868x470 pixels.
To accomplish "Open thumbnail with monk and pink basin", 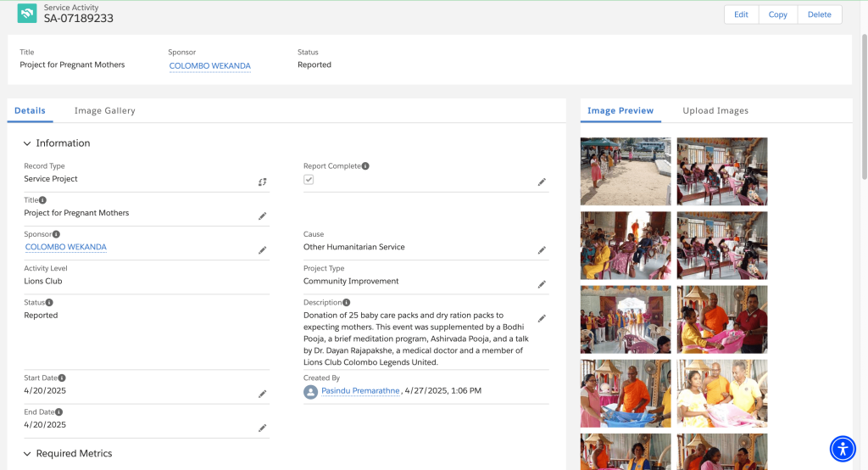I will coord(722,320).
